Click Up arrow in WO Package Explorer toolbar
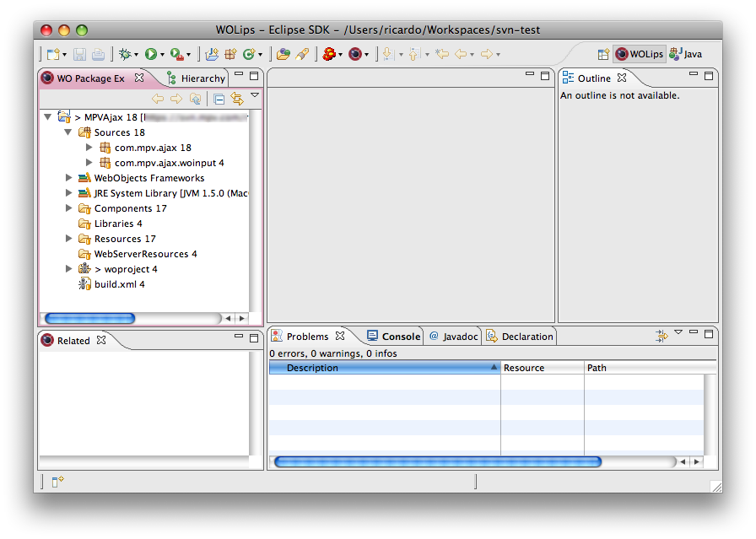Image resolution: width=756 pixels, height=539 pixels. tap(195, 99)
